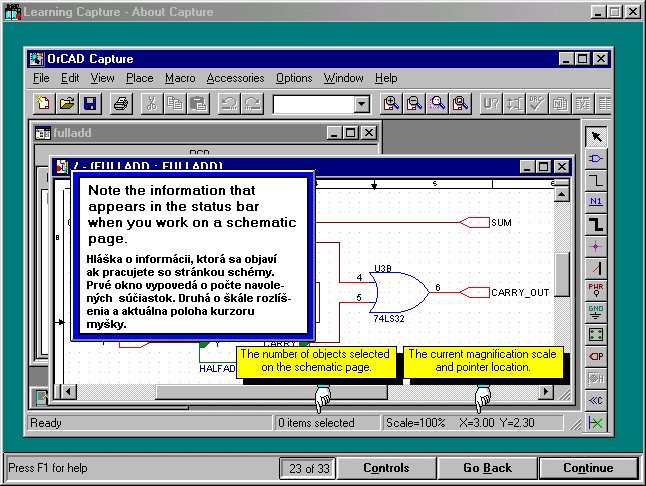Expand the toolbar part combo box
Image resolution: width=646 pixels, height=486 pixels.
tap(363, 103)
